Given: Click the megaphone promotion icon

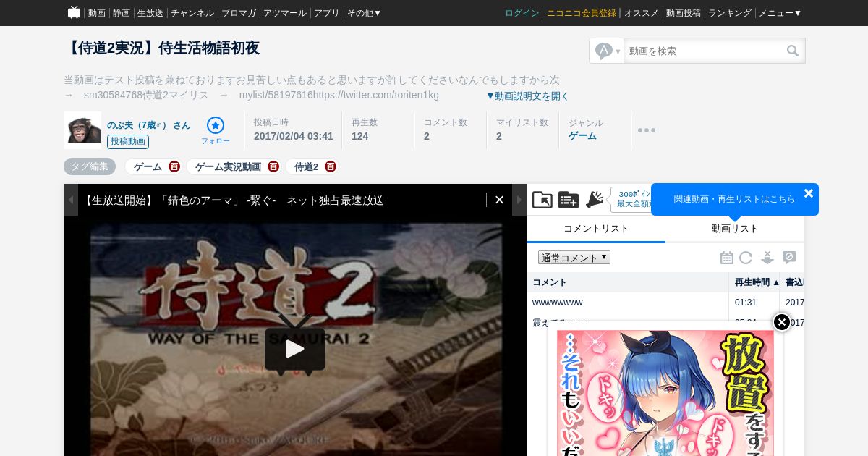Looking at the screenshot, I should [x=595, y=200].
